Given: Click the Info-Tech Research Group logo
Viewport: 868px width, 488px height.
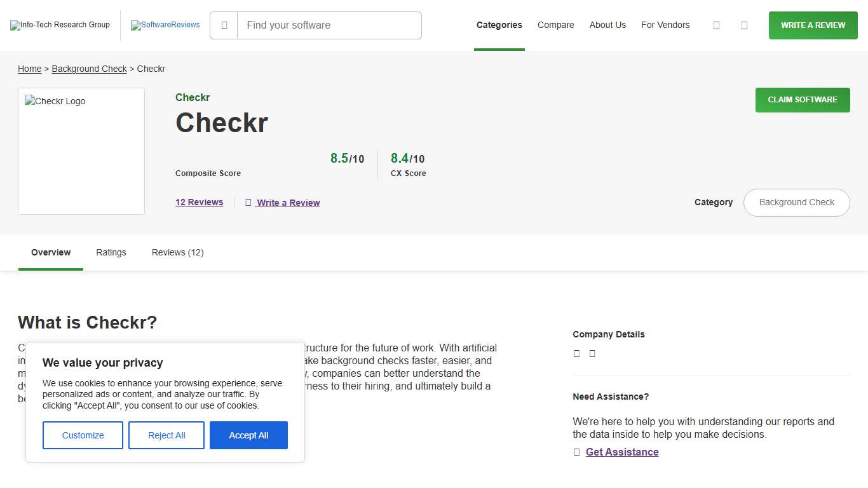Looking at the screenshot, I should (x=60, y=25).
